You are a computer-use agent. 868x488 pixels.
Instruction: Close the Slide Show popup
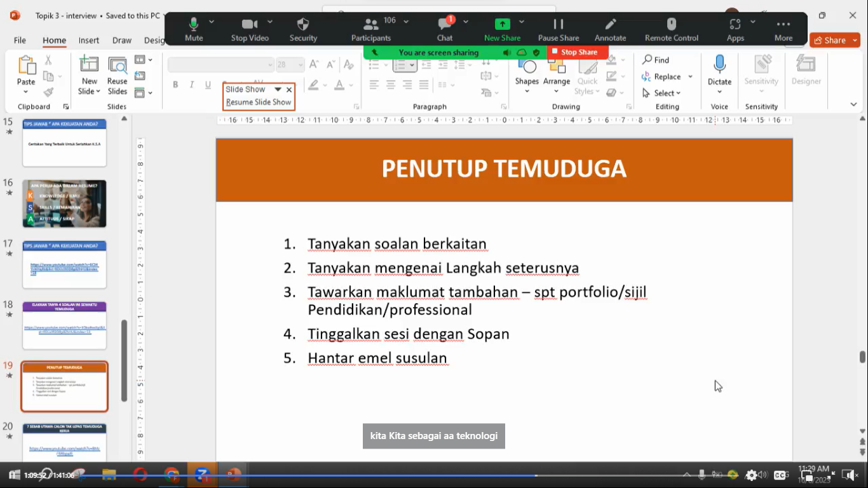point(289,90)
